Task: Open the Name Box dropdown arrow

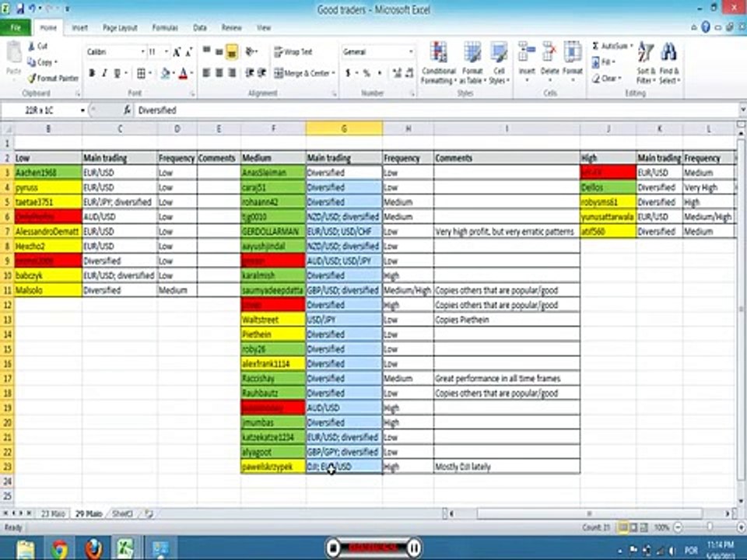Action: click(82, 110)
